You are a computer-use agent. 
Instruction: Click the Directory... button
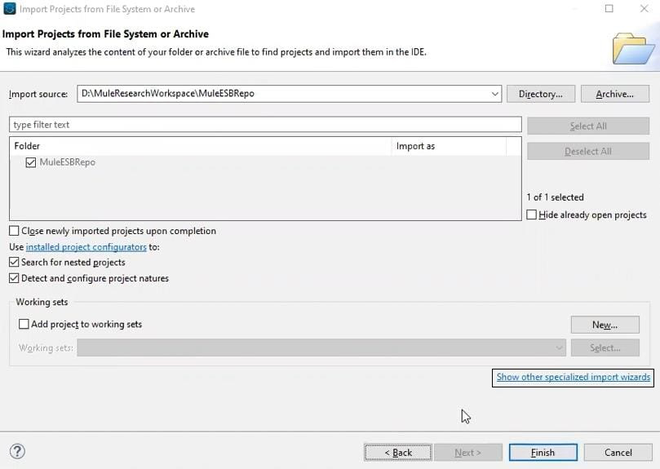(x=541, y=94)
